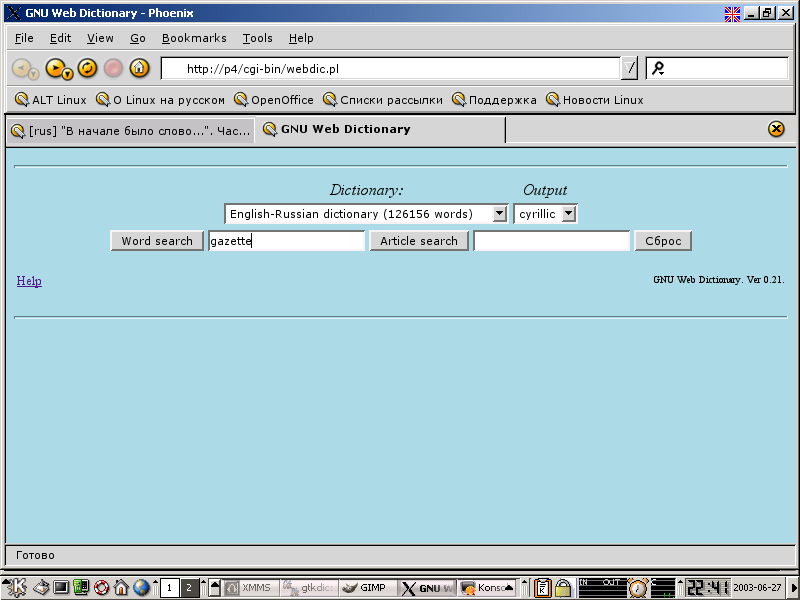The width and height of the screenshot is (800, 600).
Task: Open the Forward button history dropdown arrow
Action: (x=68, y=75)
